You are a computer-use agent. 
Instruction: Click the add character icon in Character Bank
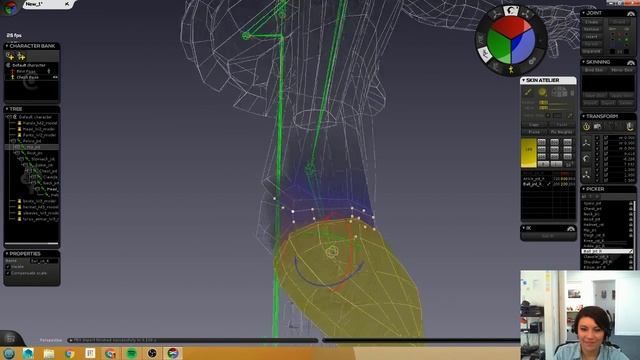pyautogui.click(x=10, y=56)
